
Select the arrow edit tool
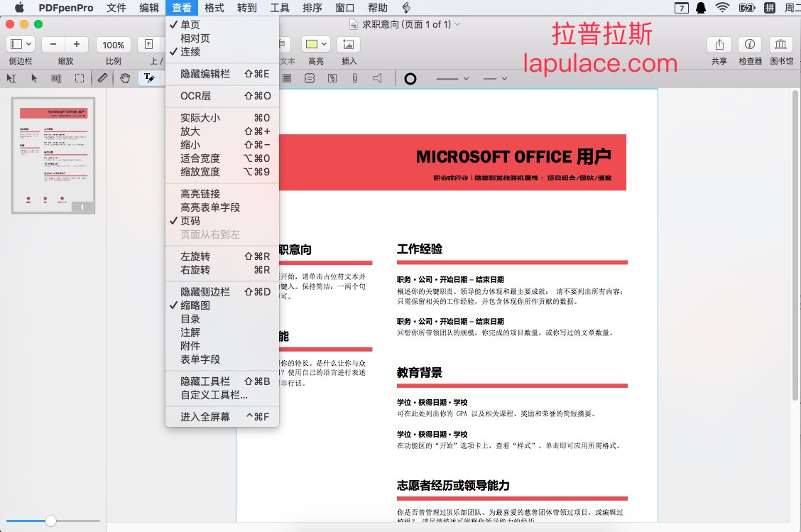coord(33,78)
